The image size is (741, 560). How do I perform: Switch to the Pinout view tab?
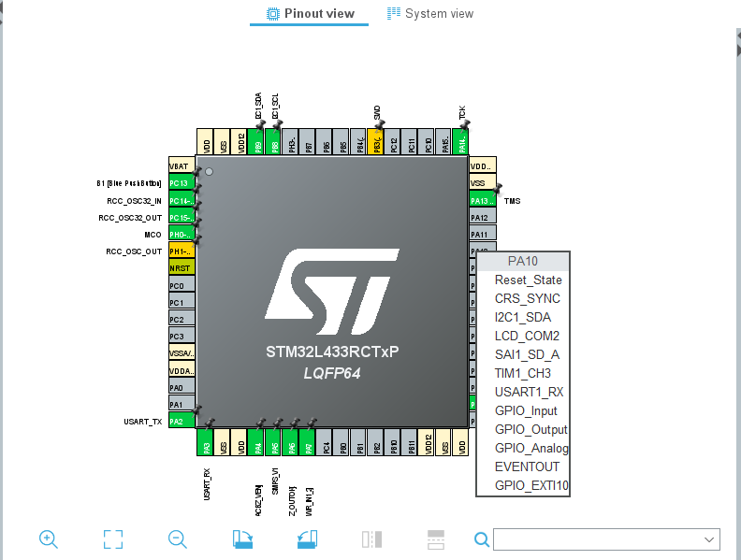(x=310, y=13)
